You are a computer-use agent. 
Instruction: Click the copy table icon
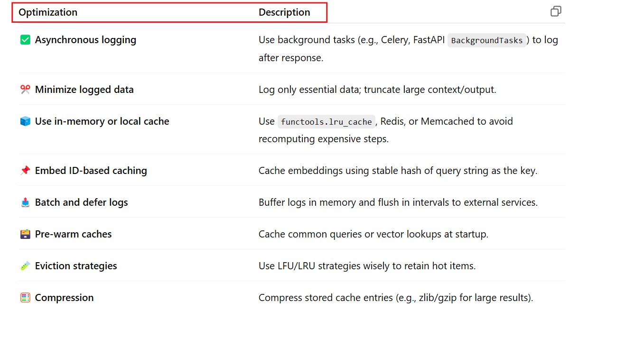pyautogui.click(x=556, y=11)
